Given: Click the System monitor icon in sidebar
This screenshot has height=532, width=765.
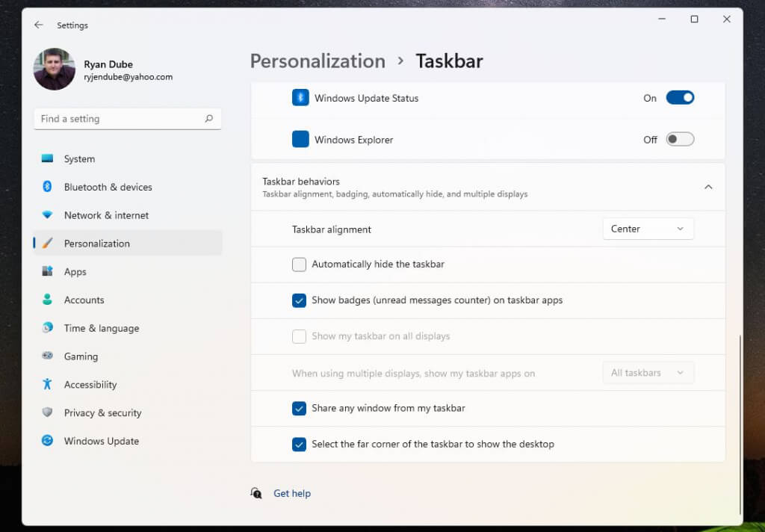Looking at the screenshot, I should 48,158.
